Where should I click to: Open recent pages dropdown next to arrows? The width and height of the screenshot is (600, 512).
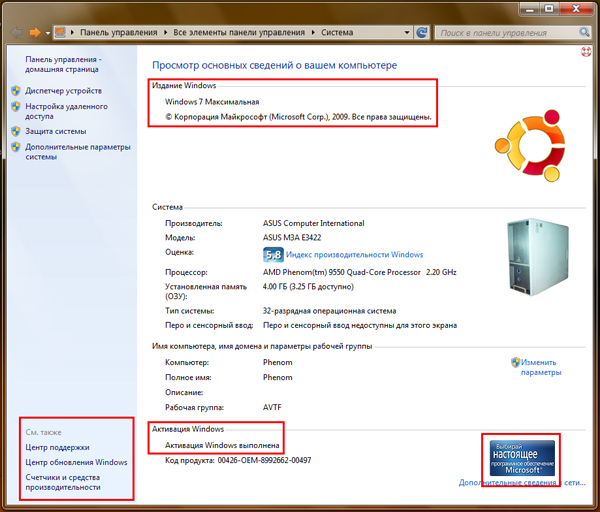(x=47, y=33)
